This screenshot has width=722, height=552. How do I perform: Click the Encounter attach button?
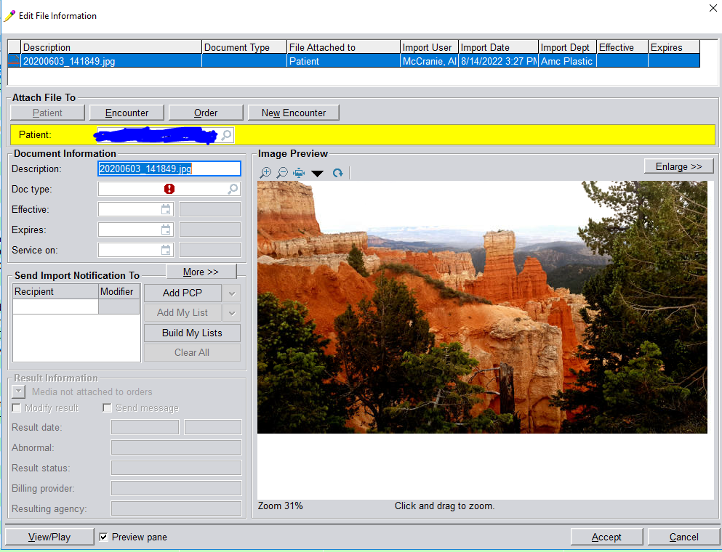(x=127, y=113)
